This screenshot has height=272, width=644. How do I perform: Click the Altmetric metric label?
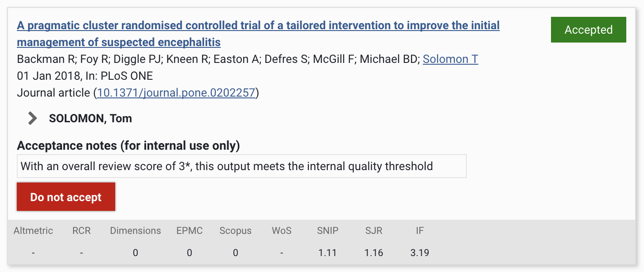pos(33,230)
